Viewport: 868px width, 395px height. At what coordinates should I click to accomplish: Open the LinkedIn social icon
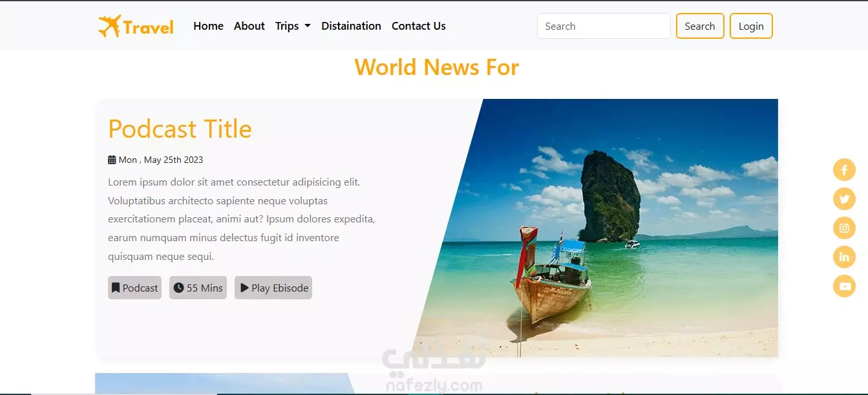(844, 257)
